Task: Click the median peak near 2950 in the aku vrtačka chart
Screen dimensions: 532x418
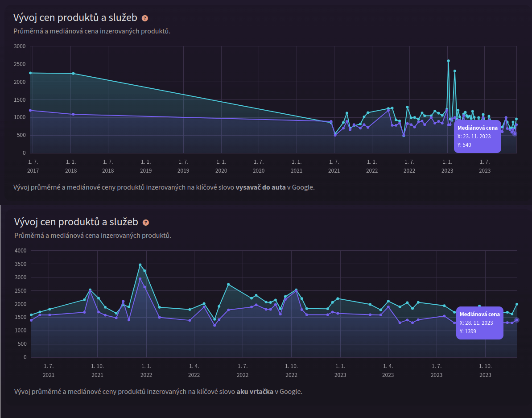Action: point(140,279)
